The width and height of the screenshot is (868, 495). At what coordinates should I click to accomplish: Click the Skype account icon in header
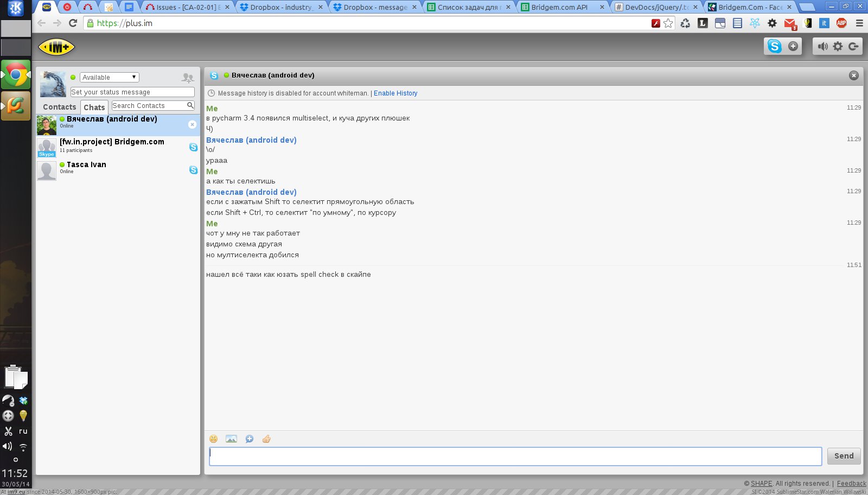(x=774, y=47)
